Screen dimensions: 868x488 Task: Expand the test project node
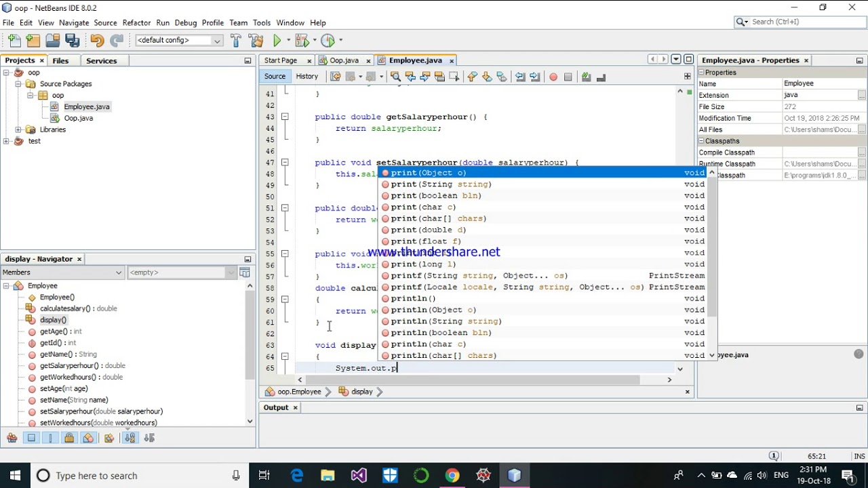pyautogui.click(x=6, y=141)
